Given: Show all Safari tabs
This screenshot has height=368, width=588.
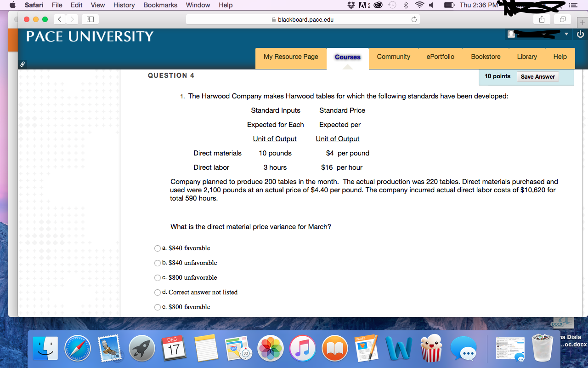Looking at the screenshot, I should pyautogui.click(x=562, y=20).
